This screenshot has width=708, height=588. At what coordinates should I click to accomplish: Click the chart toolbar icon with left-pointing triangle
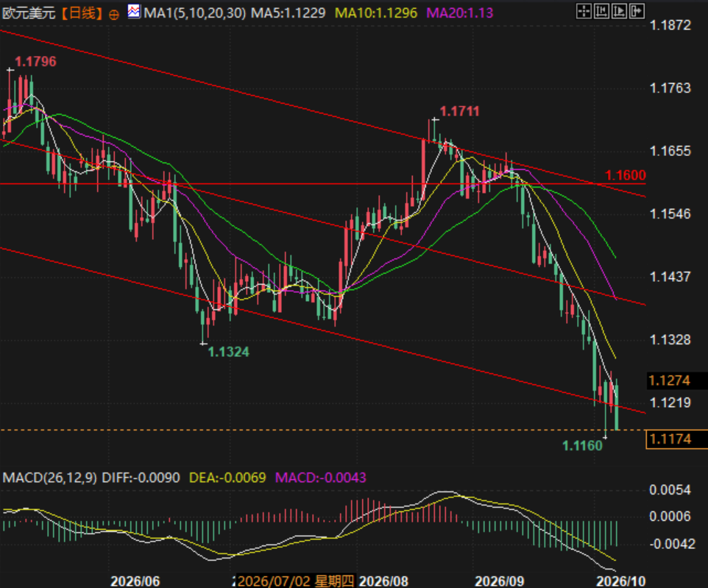[601, 11]
